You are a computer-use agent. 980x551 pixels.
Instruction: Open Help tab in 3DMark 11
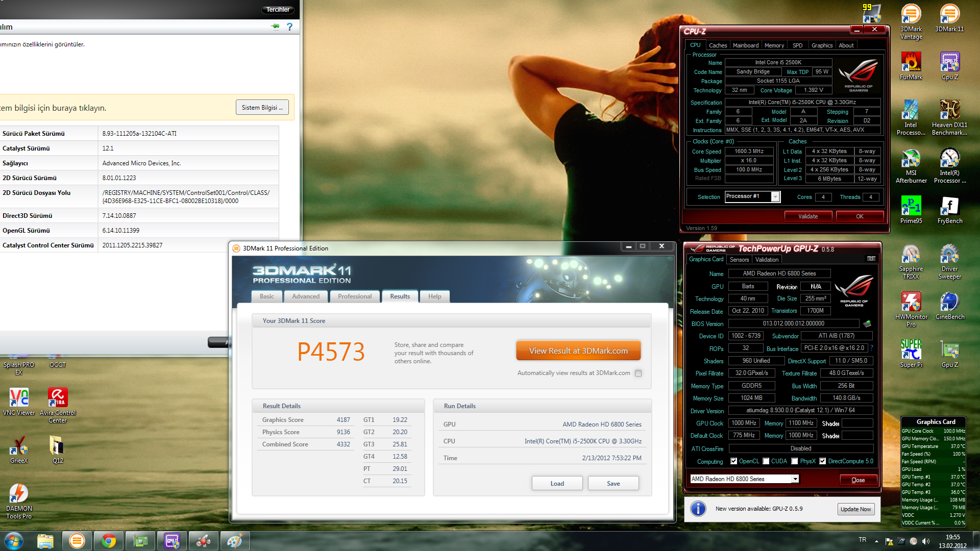434,296
